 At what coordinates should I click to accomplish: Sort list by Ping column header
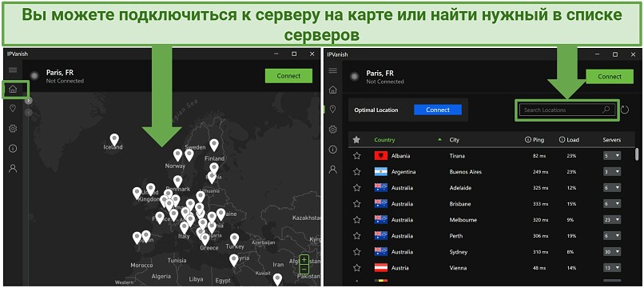(539, 140)
